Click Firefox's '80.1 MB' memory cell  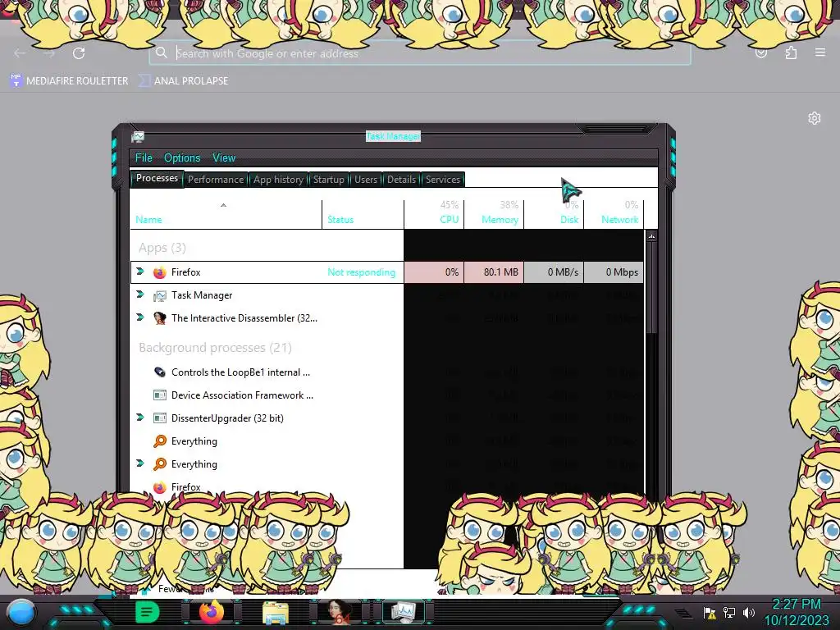coord(494,272)
